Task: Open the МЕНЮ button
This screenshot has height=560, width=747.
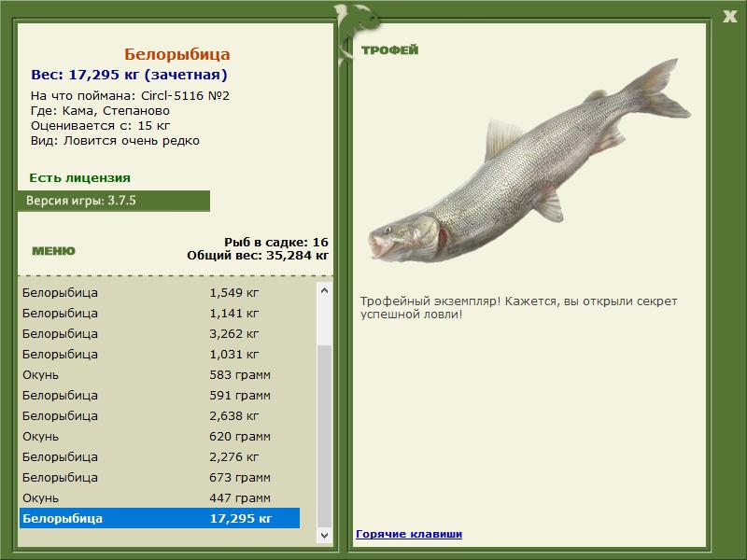Action: click(53, 251)
